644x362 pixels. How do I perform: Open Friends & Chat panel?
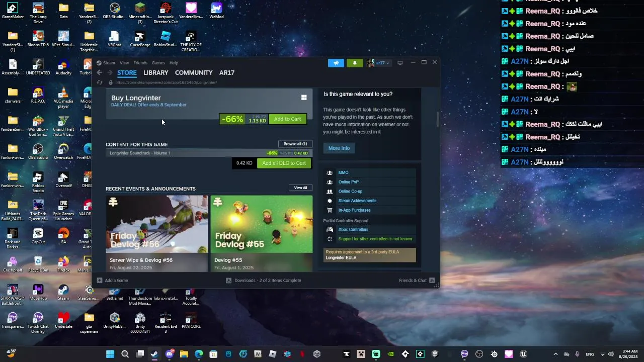tap(417, 281)
